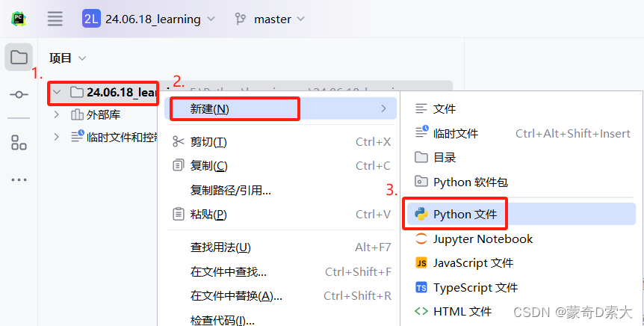644x326 pixels.
Task: Open the main hamburger menu
Action: coord(55,19)
